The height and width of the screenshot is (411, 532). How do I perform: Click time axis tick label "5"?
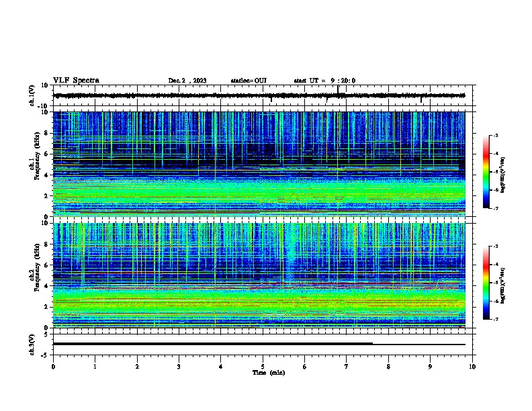click(x=263, y=367)
